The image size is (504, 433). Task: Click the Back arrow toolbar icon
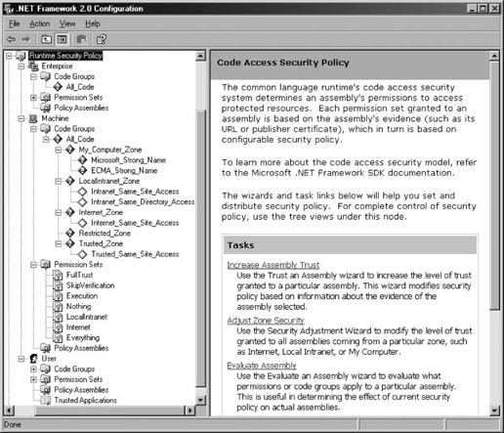tap(11, 40)
